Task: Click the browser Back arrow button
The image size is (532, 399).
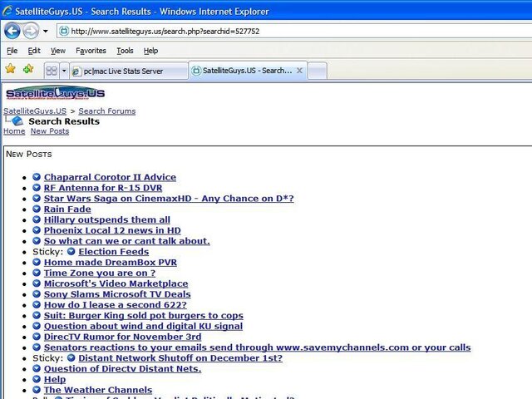Action: click(x=12, y=32)
